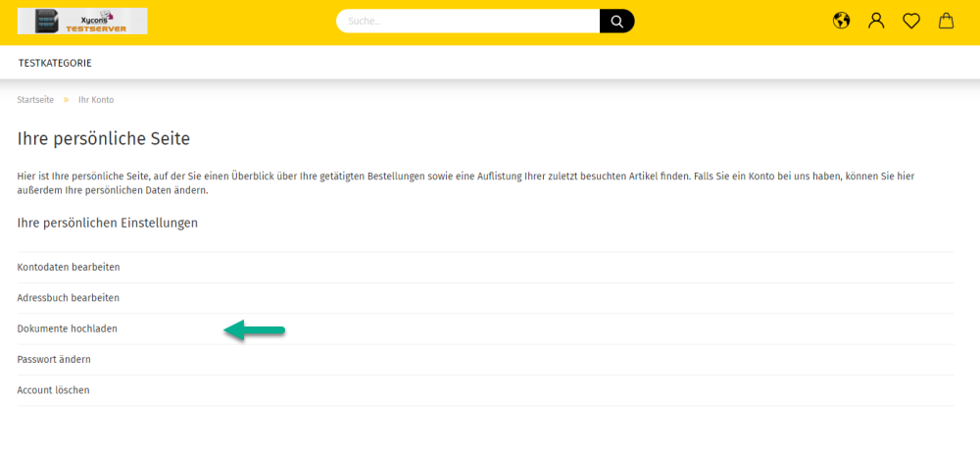Open the shopping bag cart icon
Viewport: 980px width, 453px height.
pos(946,21)
